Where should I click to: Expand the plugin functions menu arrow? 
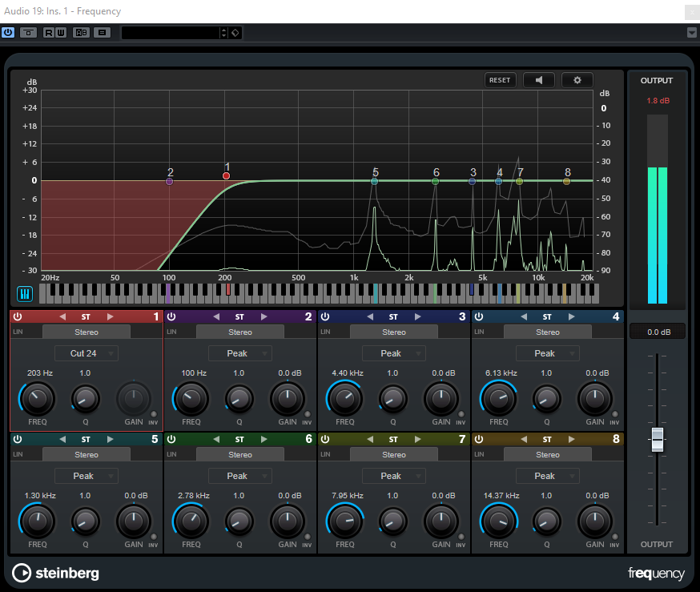tap(691, 33)
